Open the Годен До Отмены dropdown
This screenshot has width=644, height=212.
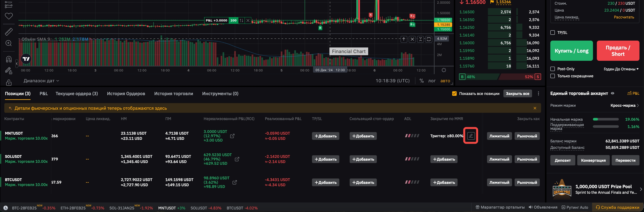(x=621, y=69)
